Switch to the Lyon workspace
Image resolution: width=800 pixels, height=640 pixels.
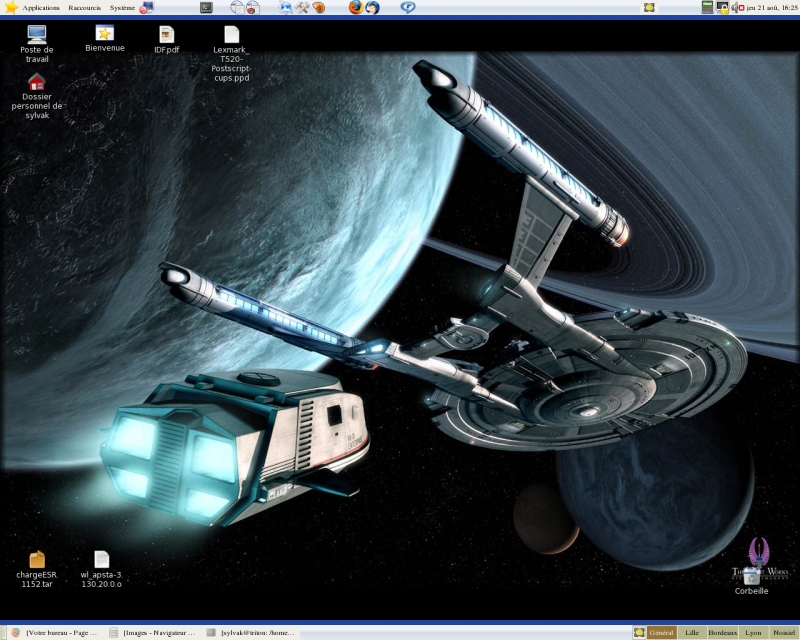click(753, 633)
